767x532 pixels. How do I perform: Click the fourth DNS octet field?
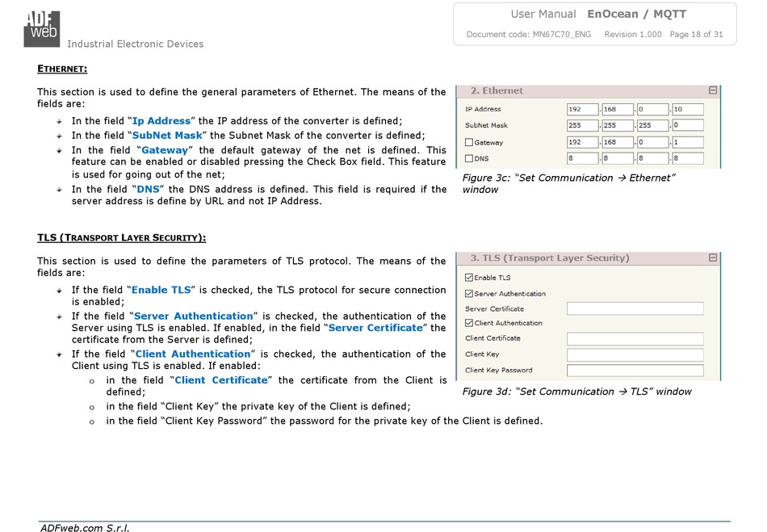(688, 158)
